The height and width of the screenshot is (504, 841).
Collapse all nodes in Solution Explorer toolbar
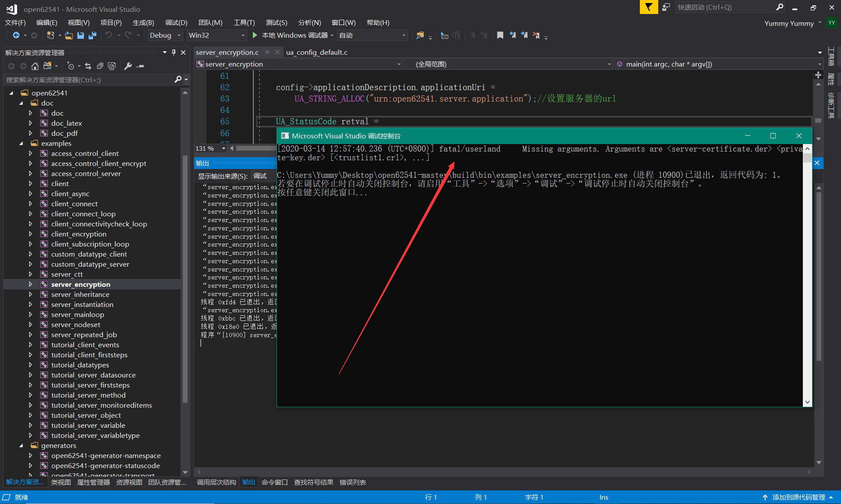pyautogui.click(x=100, y=66)
